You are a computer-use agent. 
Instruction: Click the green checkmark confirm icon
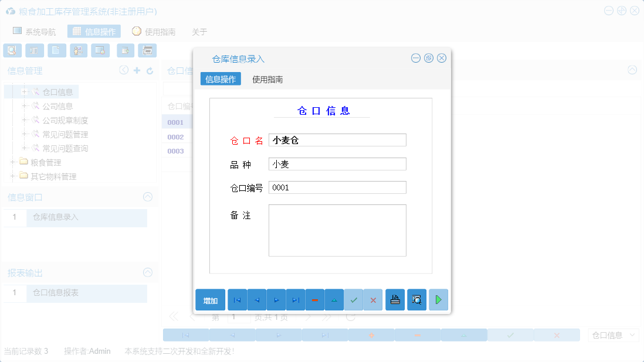click(x=354, y=299)
